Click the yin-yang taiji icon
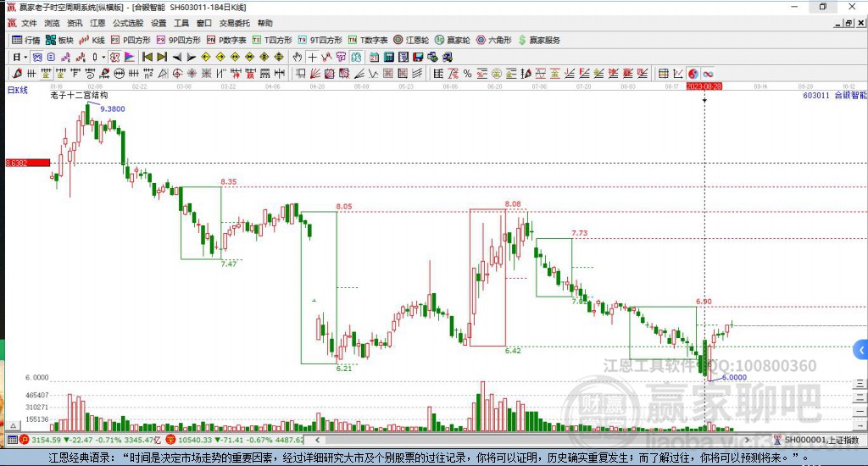Screen dimensions: 868x466 [x=693, y=73]
